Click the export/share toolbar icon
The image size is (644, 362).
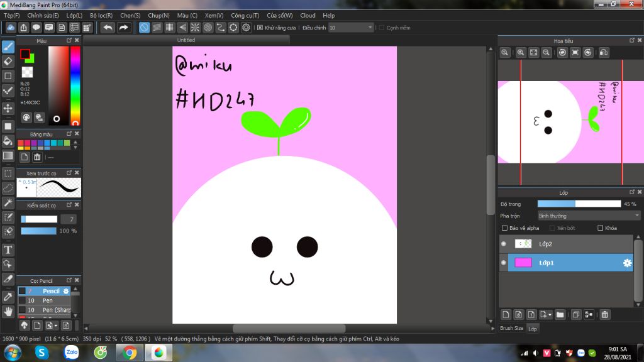pyautogui.click(x=23, y=28)
